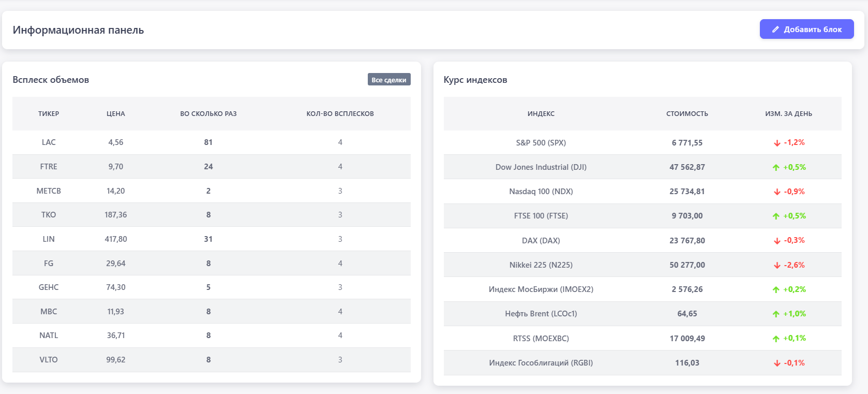Select the LIN ticker in the table
The height and width of the screenshot is (394, 868).
point(49,239)
